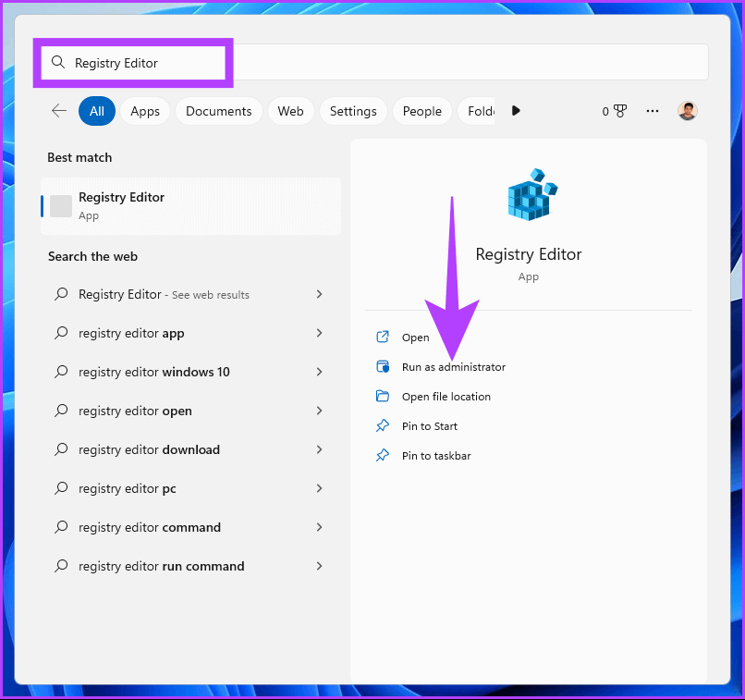Image resolution: width=745 pixels, height=700 pixels.
Task: Choose Run as administrator
Action: click(x=454, y=367)
